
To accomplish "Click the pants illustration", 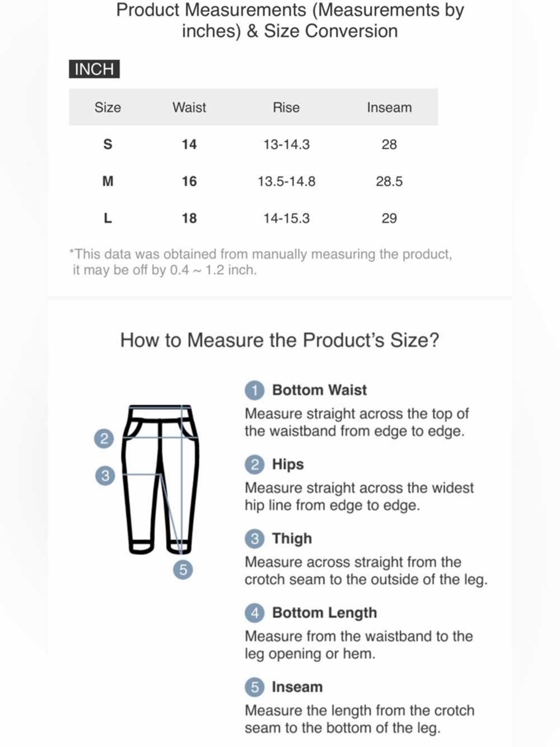I will pyautogui.click(x=161, y=480).
